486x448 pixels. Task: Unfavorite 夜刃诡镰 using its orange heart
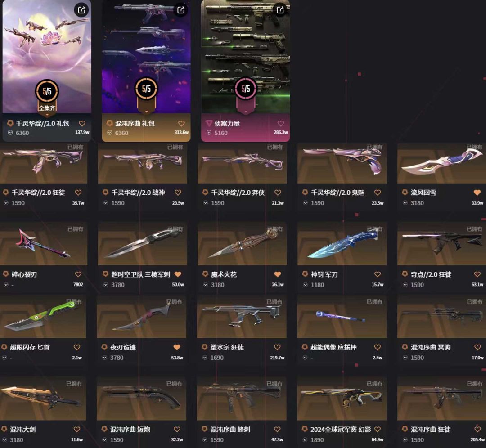pyautogui.click(x=177, y=347)
